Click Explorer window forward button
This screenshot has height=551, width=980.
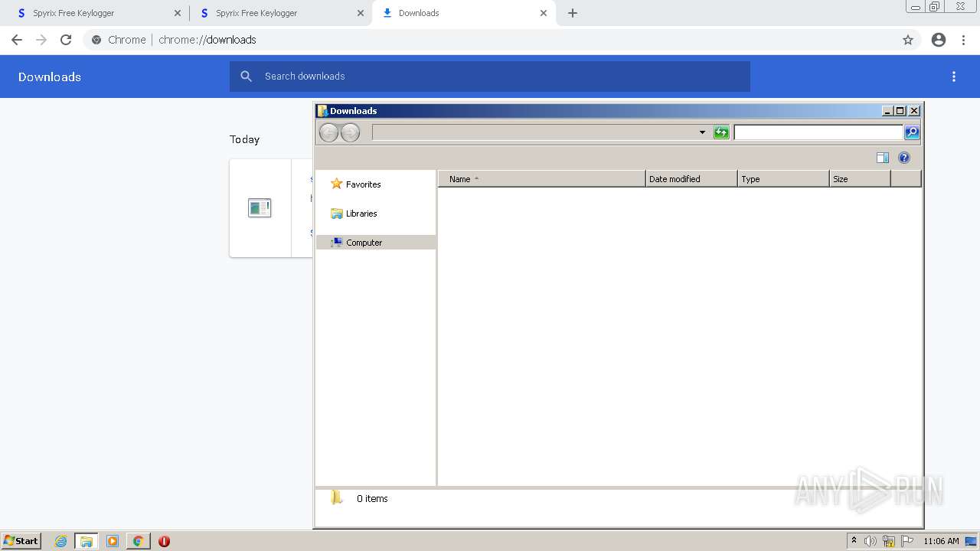point(350,132)
